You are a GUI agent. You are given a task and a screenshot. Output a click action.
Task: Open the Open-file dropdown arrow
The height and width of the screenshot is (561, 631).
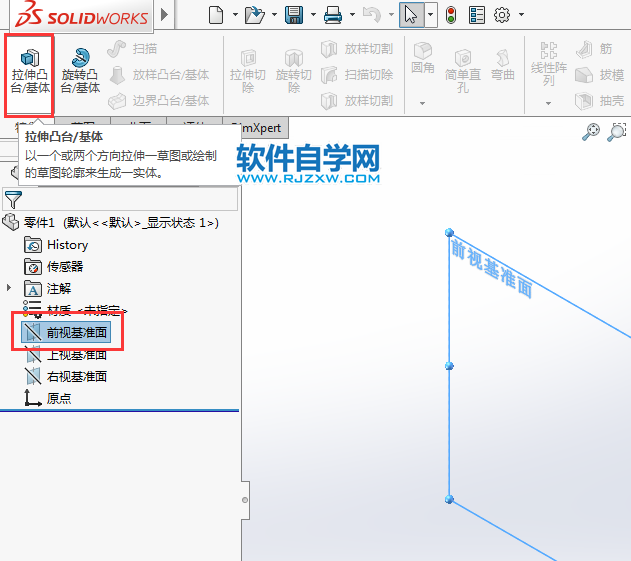tap(274, 15)
